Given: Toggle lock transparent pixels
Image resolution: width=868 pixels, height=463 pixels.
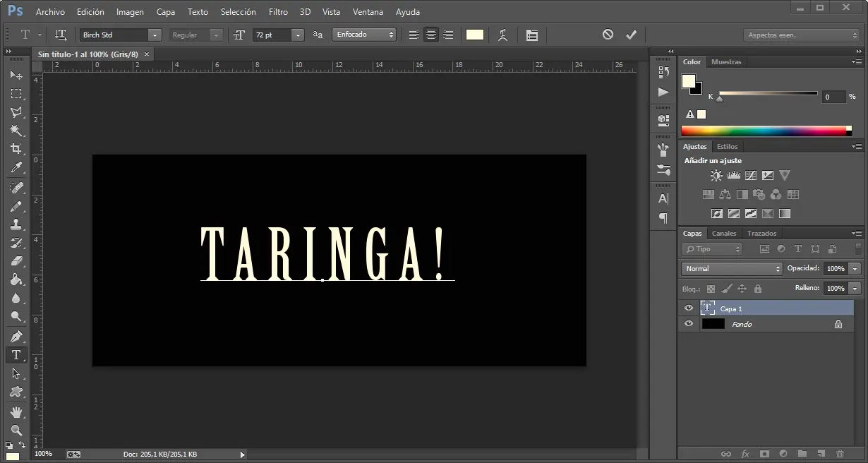Looking at the screenshot, I should [711, 289].
